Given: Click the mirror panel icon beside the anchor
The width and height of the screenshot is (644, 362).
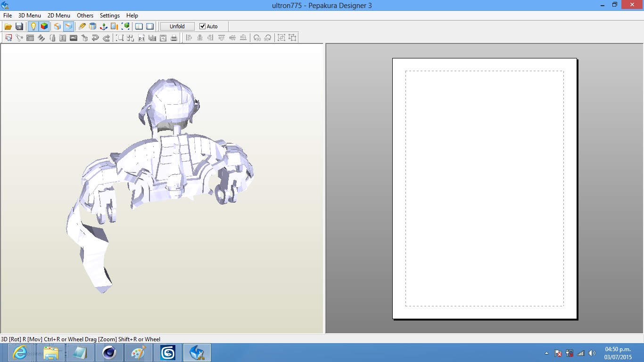Looking at the screenshot, I should (115, 26).
